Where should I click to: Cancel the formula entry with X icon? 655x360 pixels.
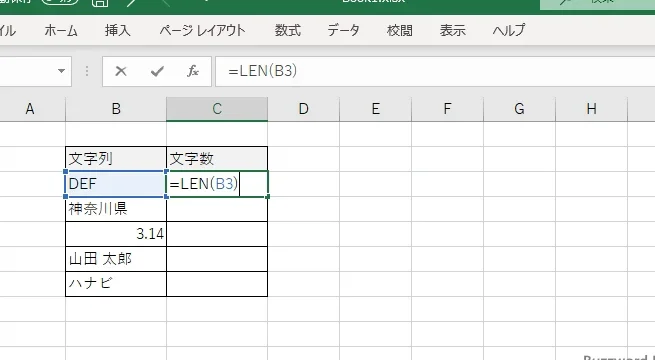pyautogui.click(x=121, y=71)
